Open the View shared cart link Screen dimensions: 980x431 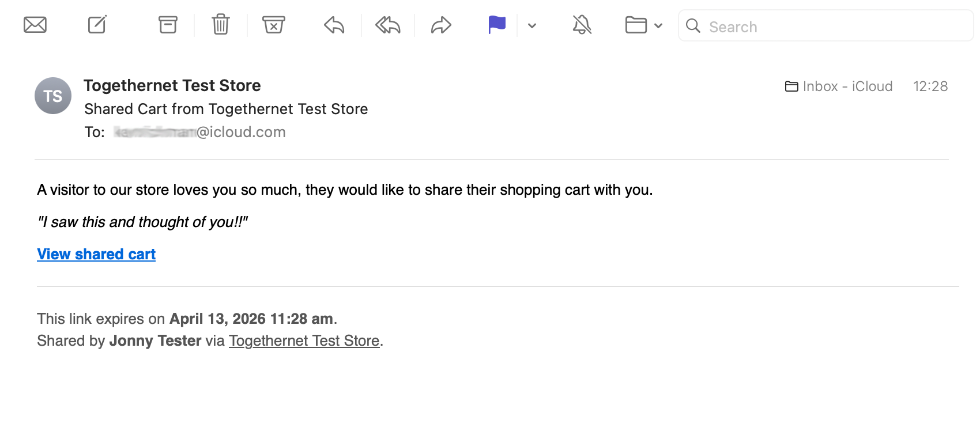tap(96, 254)
